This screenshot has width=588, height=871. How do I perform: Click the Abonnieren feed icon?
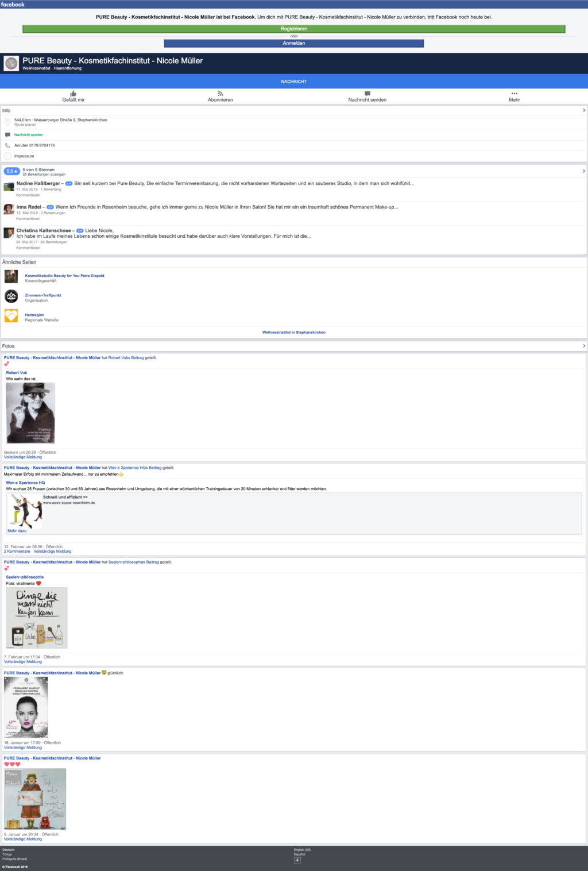[220, 94]
